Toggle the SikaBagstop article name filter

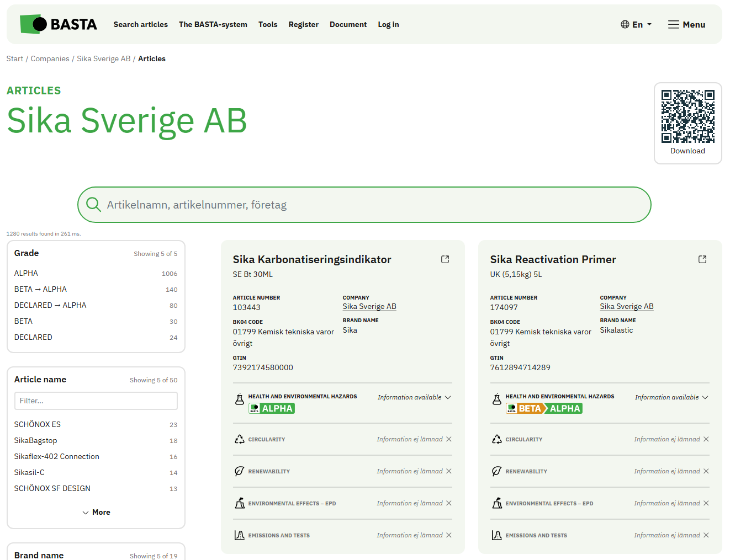click(35, 440)
